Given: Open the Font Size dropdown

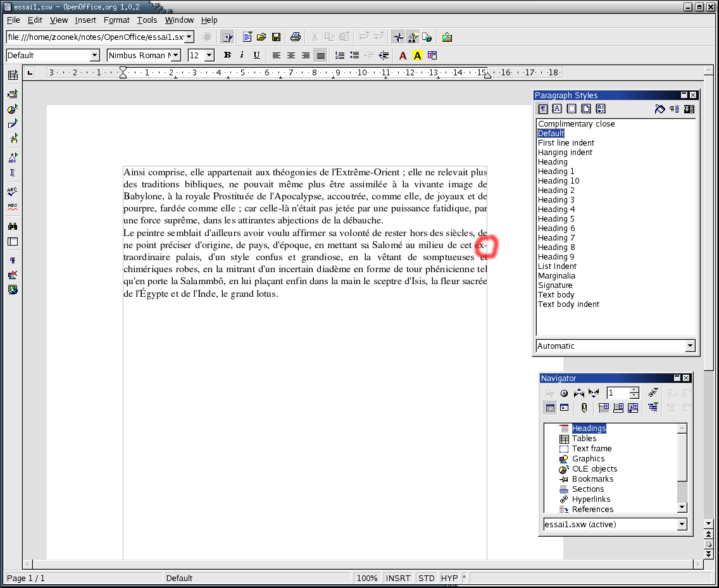Looking at the screenshot, I should (x=209, y=56).
